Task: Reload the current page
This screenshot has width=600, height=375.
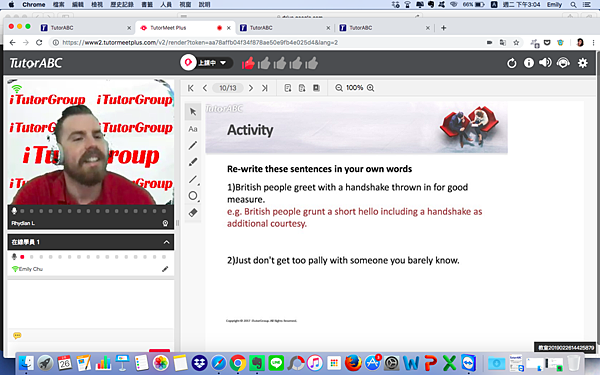Action: (39, 42)
